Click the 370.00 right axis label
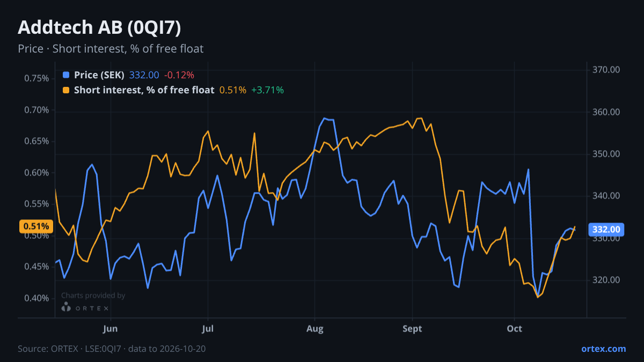The height and width of the screenshot is (362, 644). tap(606, 70)
